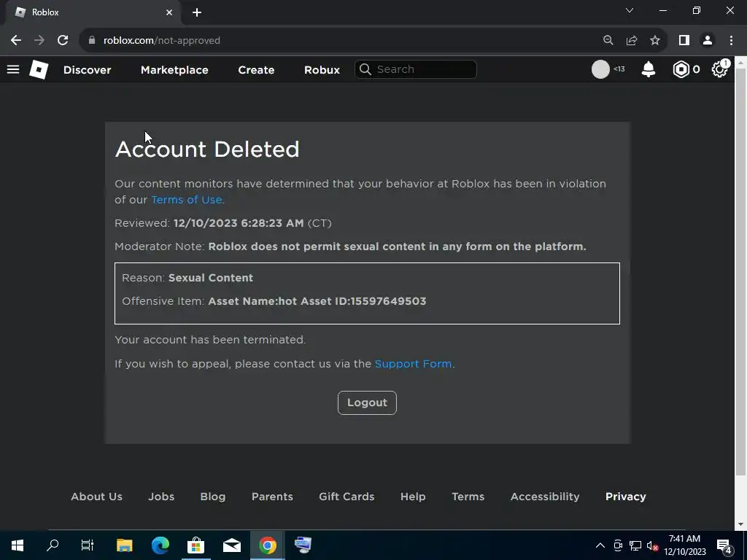The width and height of the screenshot is (747, 560).
Task: Click the muted volume tray icon
Action: pos(652,545)
